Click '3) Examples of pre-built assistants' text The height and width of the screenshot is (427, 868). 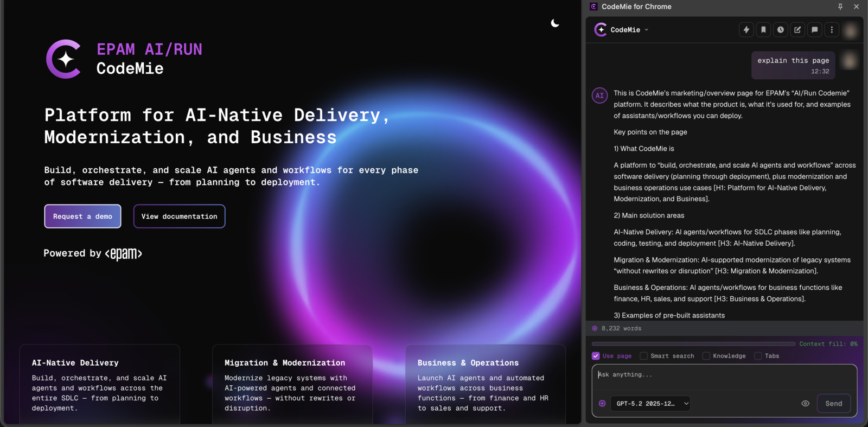pos(669,315)
